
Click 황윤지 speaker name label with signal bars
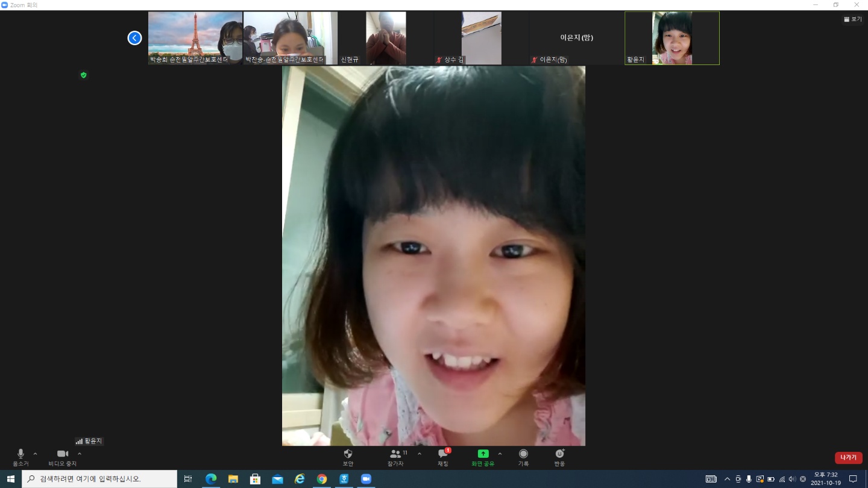89,441
